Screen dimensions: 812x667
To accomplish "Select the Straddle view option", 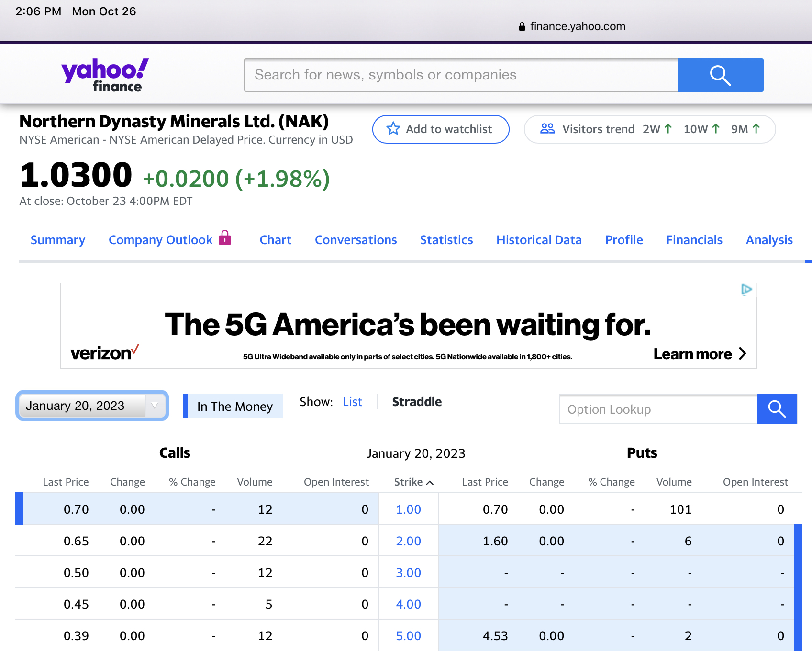I will pyautogui.click(x=416, y=402).
